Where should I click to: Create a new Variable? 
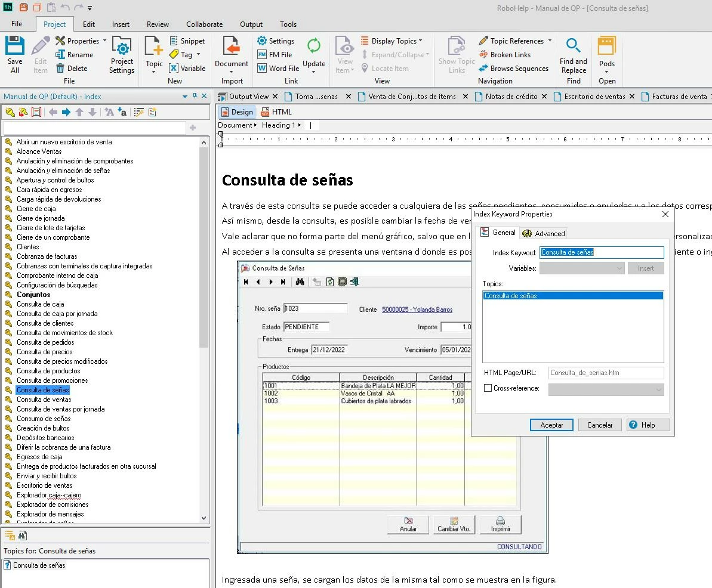[x=187, y=68]
